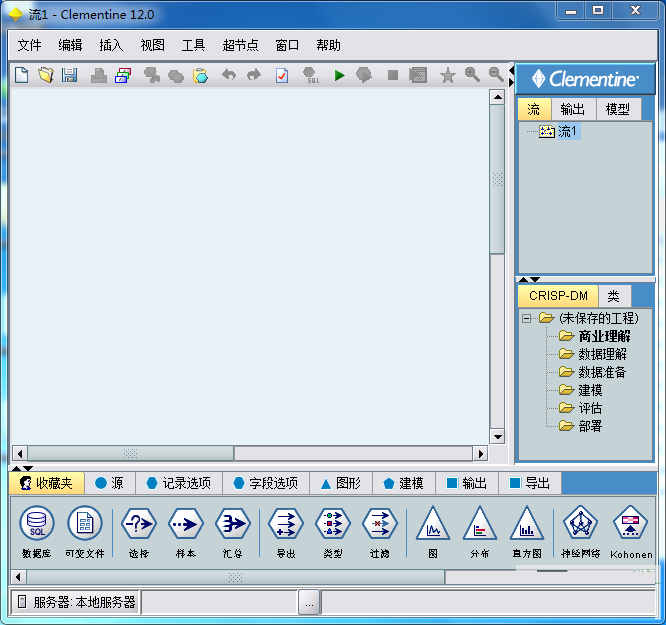Select the 汇总 aggregate node icon
Screen dimensions: 666x625
232,524
